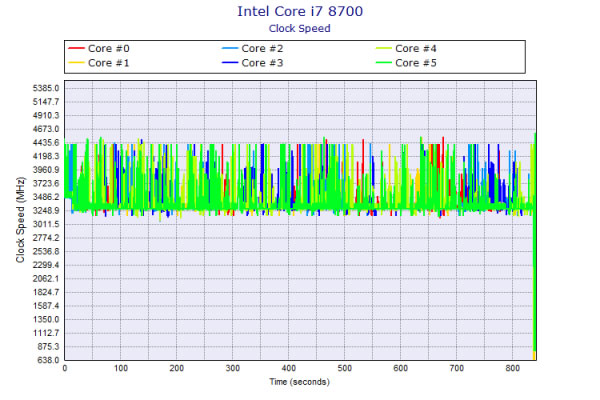Click the 600 x-axis tick label

pyautogui.click(x=400, y=368)
